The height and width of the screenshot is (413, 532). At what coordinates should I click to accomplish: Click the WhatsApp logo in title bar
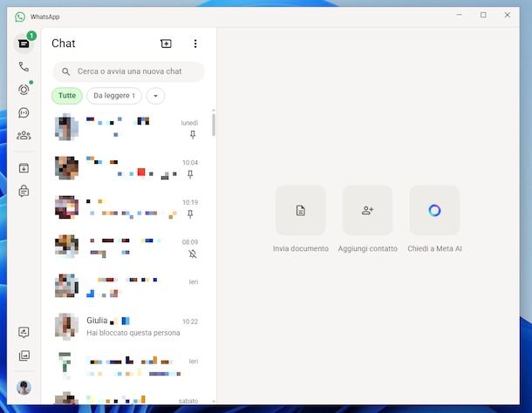coord(20,17)
